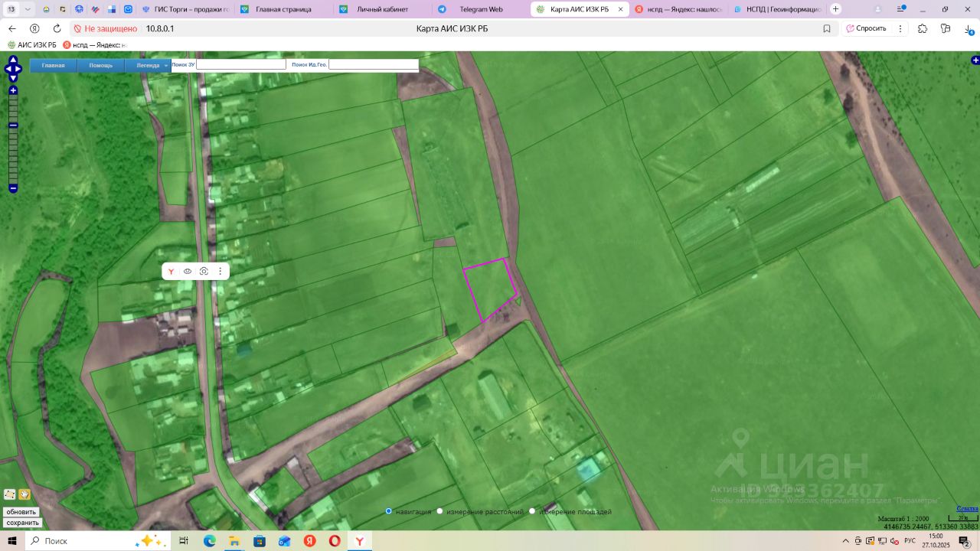Pan the map up with arrow control
This screenshot has width=980, height=551.
(x=13, y=60)
